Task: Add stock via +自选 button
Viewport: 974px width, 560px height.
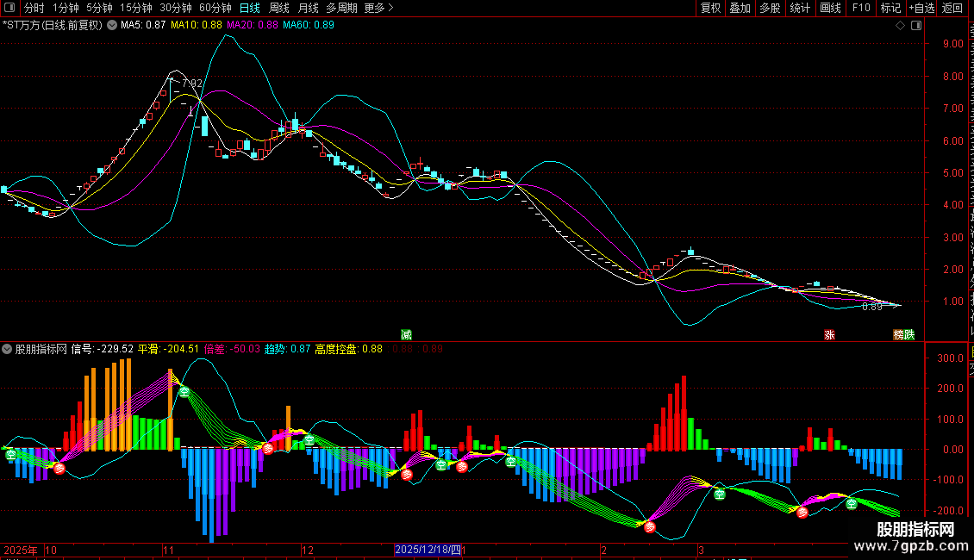Action: [x=921, y=8]
